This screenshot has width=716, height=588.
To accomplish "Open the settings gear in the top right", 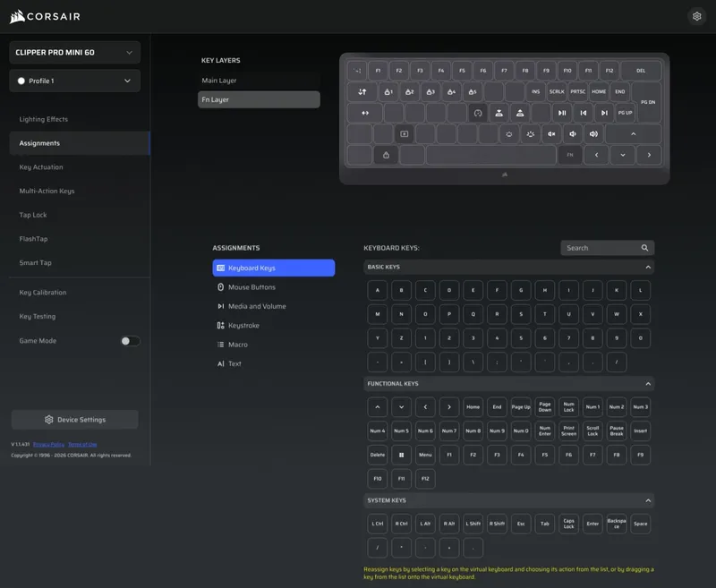I will [x=696, y=16].
